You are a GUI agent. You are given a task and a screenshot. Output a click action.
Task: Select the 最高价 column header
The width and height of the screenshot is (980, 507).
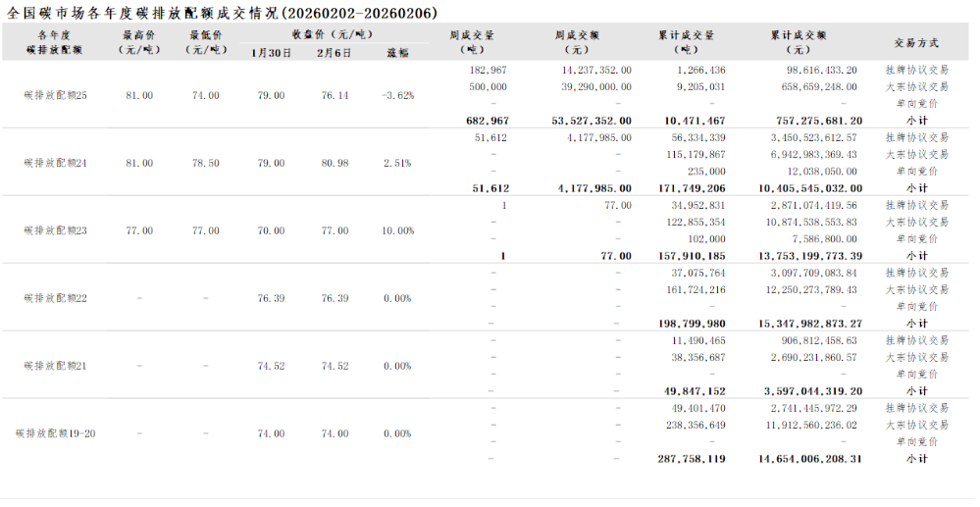(x=139, y=42)
